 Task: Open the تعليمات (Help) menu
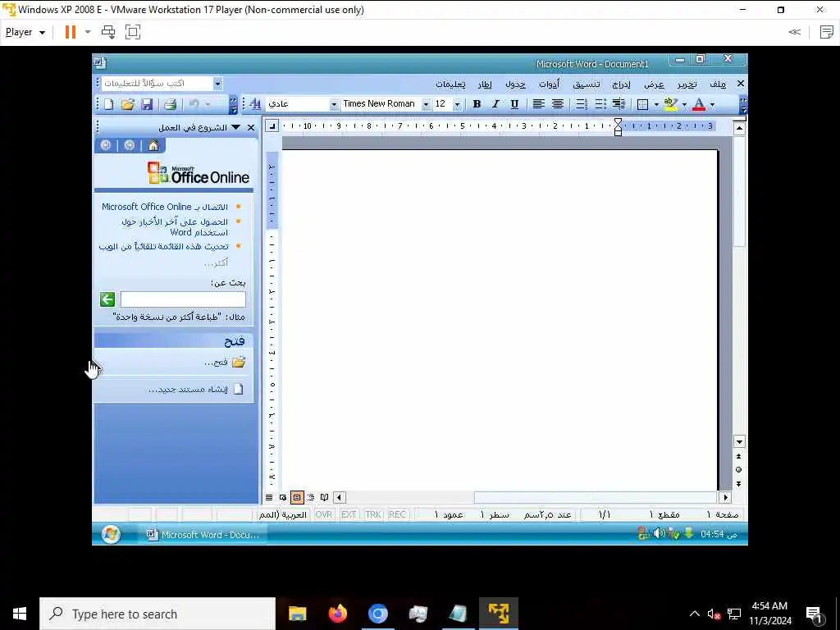point(450,84)
